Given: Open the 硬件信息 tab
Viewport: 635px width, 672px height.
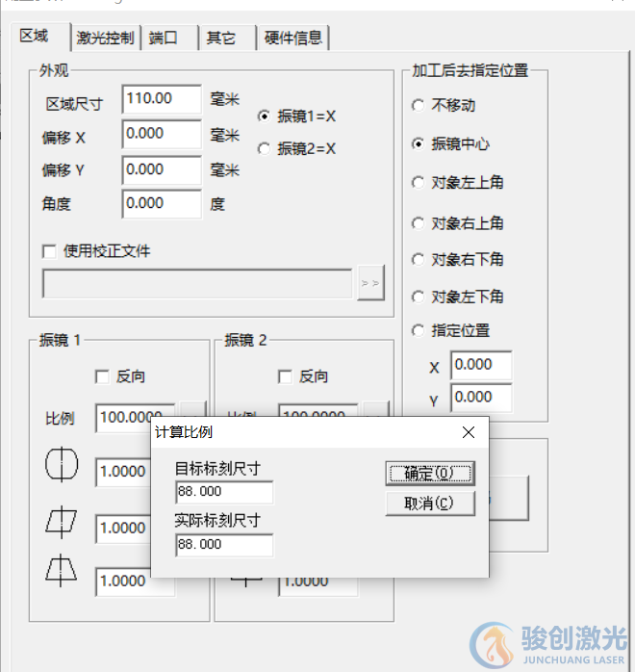Looking at the screenshot, I should pos(292,39).
